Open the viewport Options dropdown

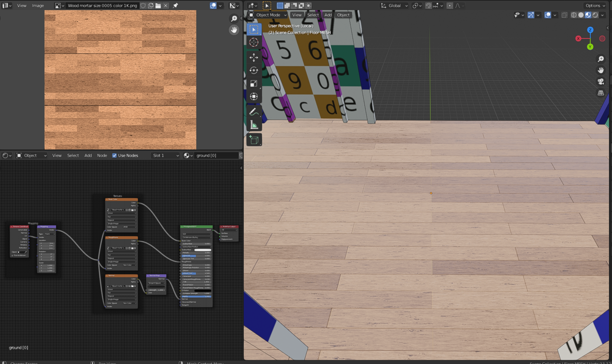pos(595,6)
